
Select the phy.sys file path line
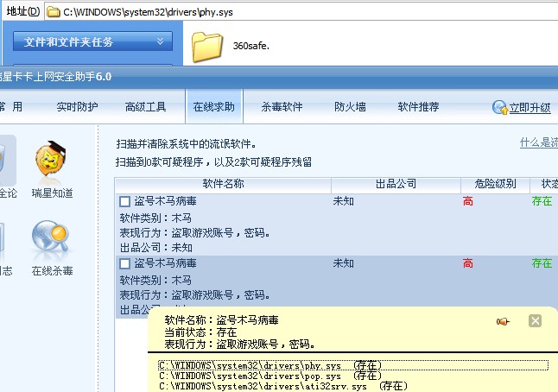353,365
